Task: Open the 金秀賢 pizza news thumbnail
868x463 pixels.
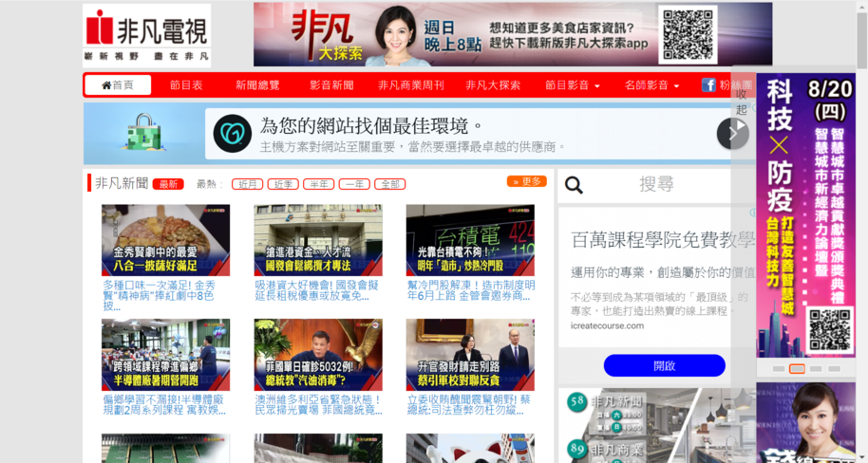Action: click(x=165, y=240)
